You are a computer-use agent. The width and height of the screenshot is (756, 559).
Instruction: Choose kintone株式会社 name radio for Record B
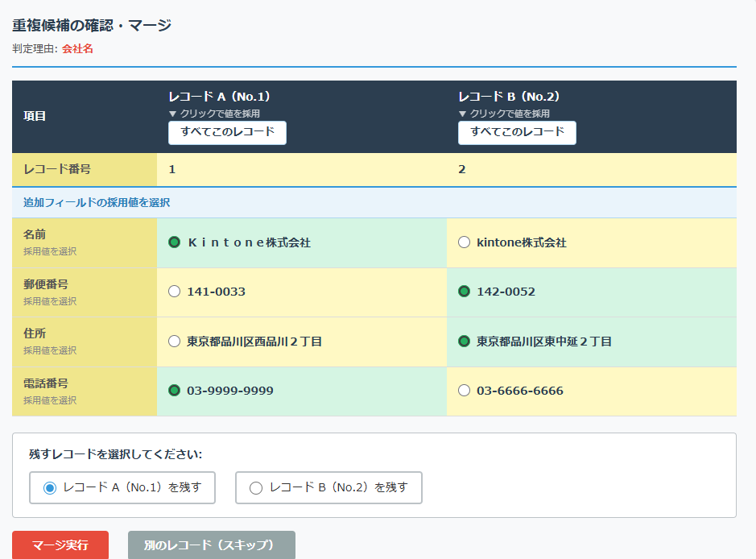[464, 242]
